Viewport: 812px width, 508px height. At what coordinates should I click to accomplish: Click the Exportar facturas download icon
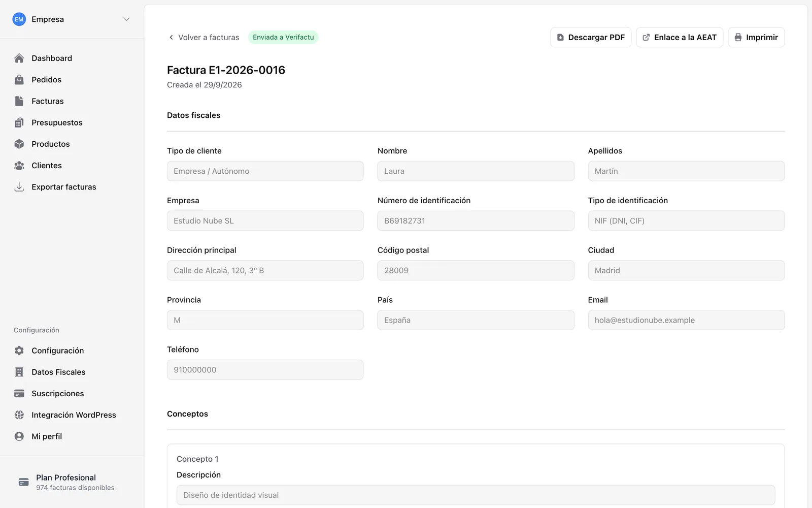[x=19, y=187]
